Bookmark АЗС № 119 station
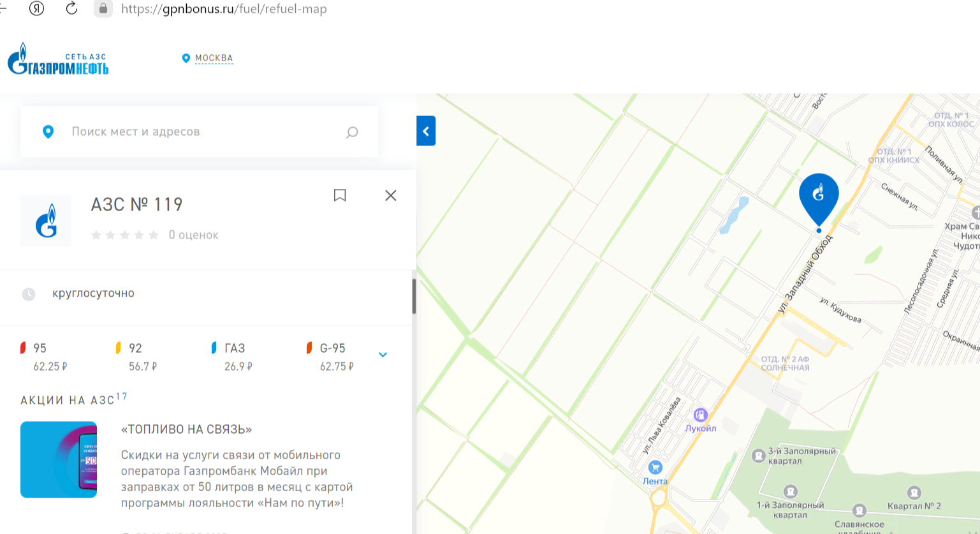This screenshot has height=534, width=980. click(x=340, y=195)
